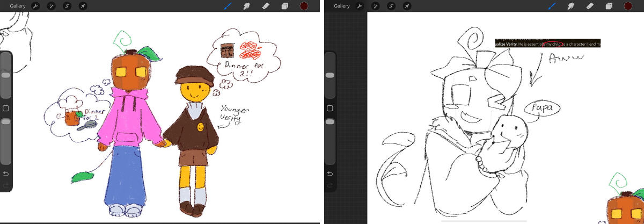Image resolution: width=644 pixels, height=224 pixels.
Task: Open Adjustments wand in Papa sketch window
Action: (x=376, y=6)
